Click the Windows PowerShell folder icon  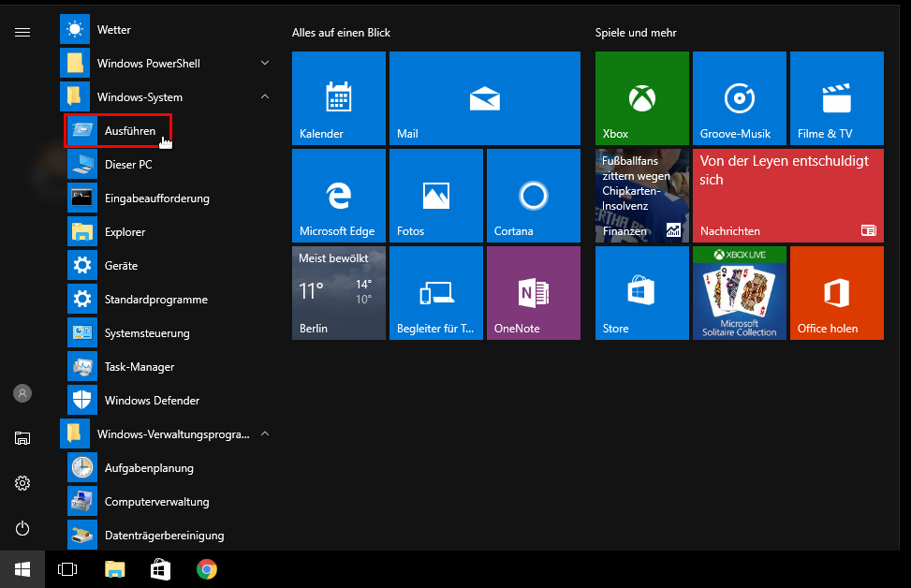pyautogui.click(x=75, y=63)
